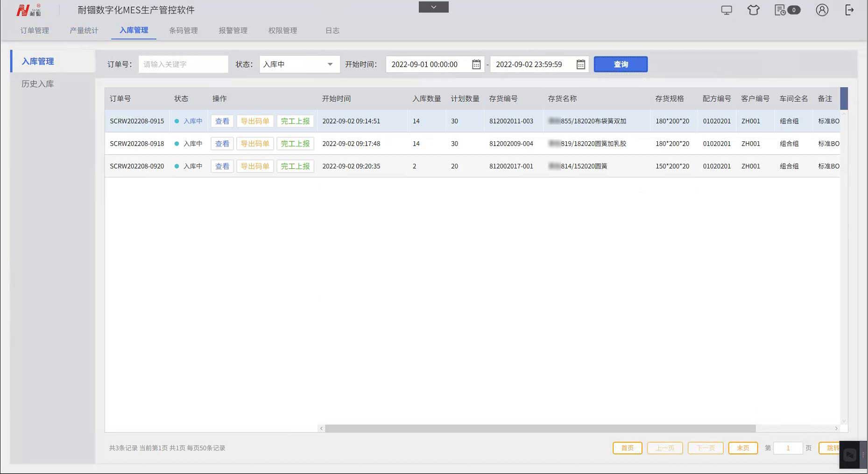Click the page number input box

788,448
